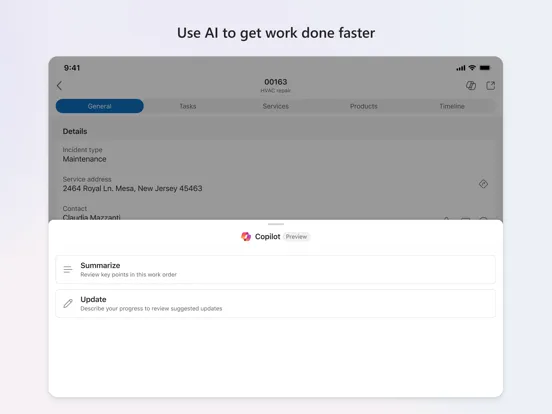
Task: Switch to the Tasks tab
Action: [188, 106]
